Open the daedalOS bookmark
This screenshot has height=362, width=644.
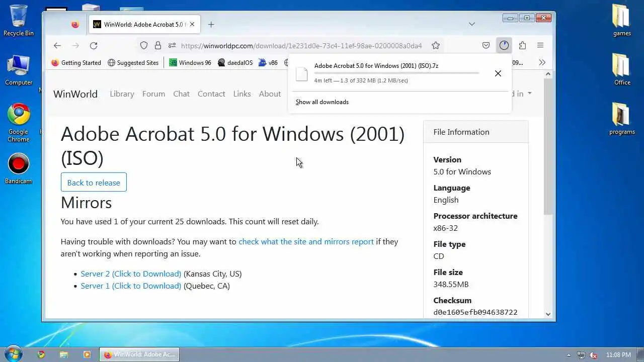[x=235, y=63]
